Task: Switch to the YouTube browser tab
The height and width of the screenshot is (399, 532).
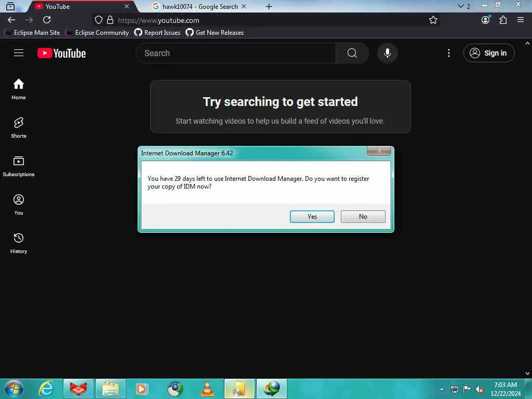Action: (x=82, y=6)
